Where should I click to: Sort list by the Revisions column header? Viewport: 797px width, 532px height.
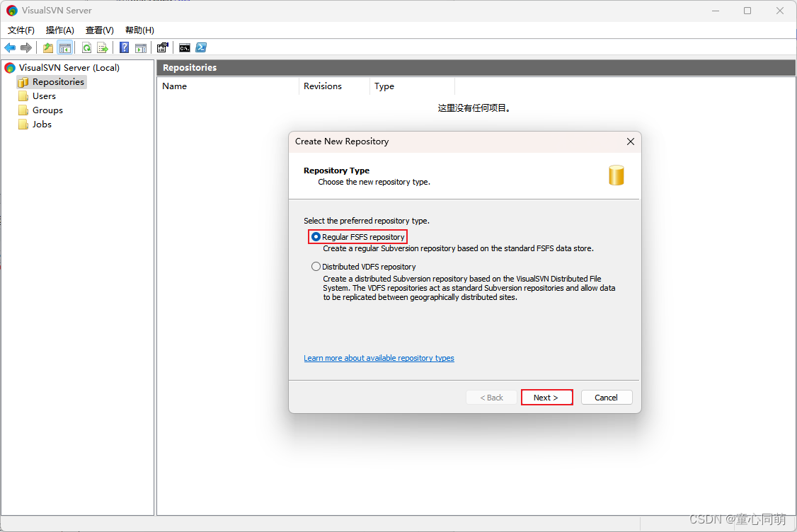tap(335, 86)
